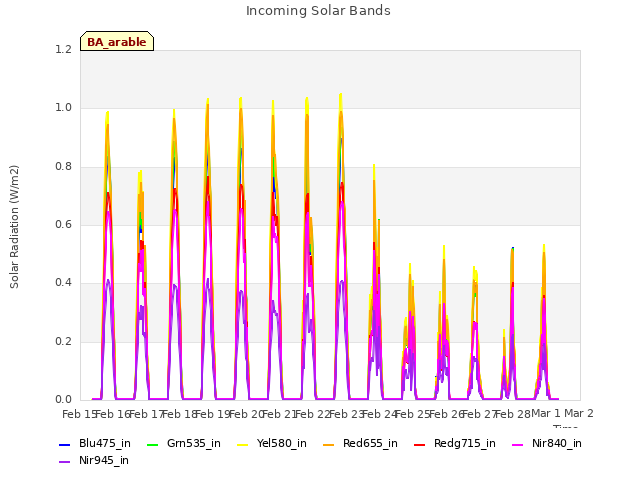This screenshot has height=480, width=640.
Task: Click the 1.0 y-axis label
Action: 63,108
